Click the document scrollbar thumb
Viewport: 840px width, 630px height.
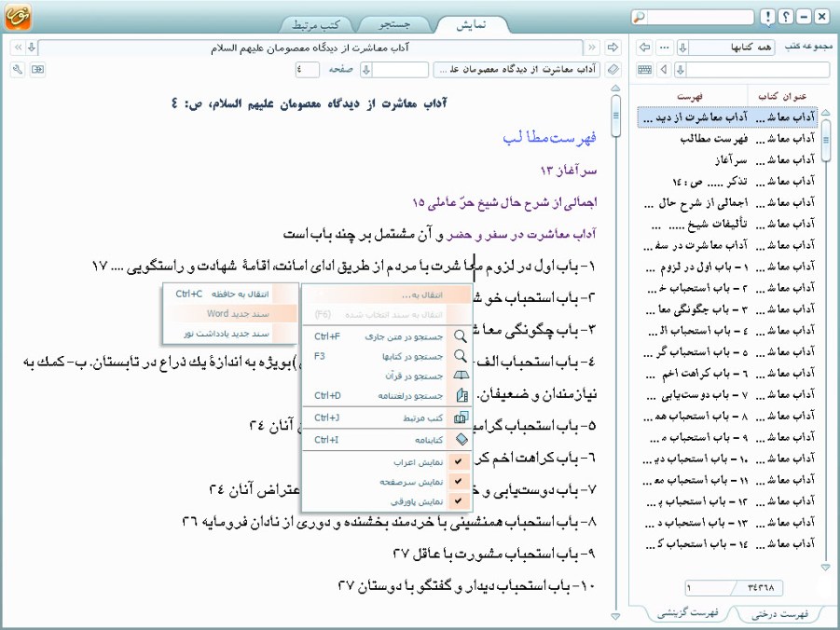click(x=615, y=116)
